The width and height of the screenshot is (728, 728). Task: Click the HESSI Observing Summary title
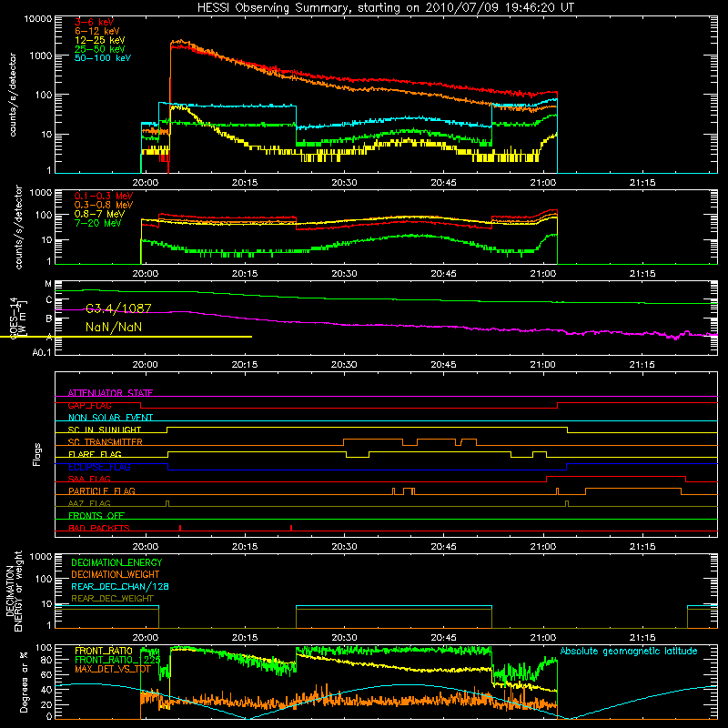click(x=385, y=7)
